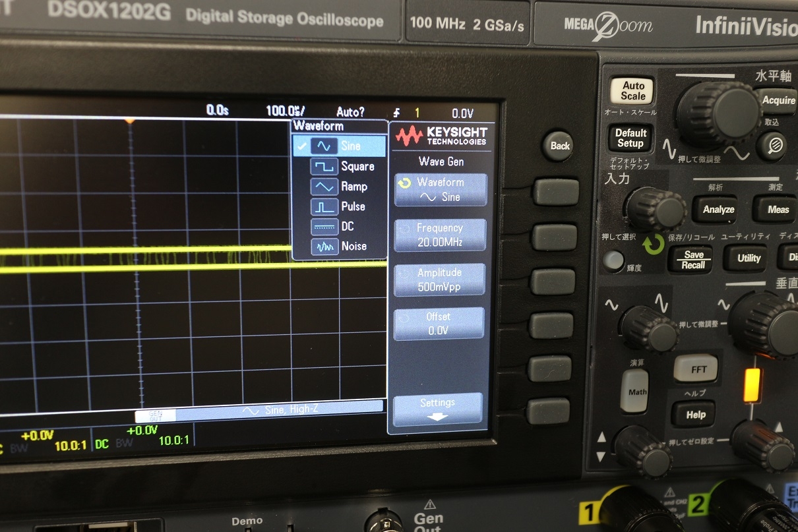Expand the Settings softkey with down arrow

(438, 409)
